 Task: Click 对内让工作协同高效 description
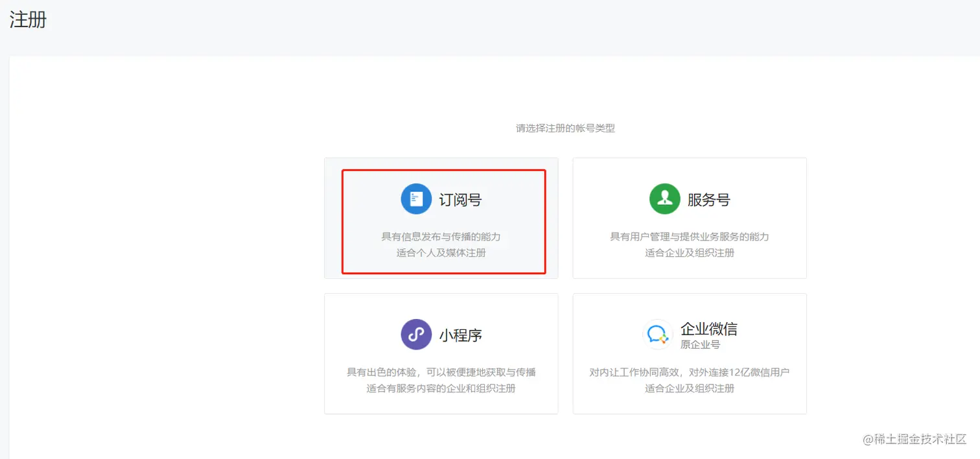click(x=690, y=372)
